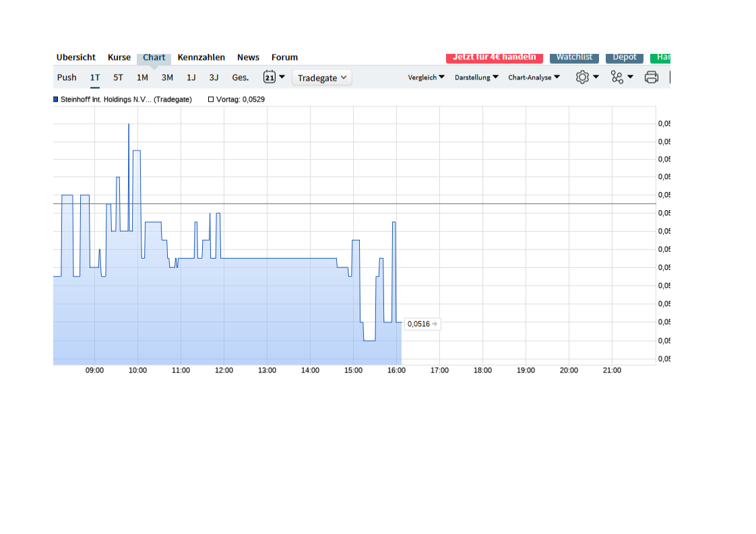This screenshot has height=534, width=756.
Task: Open the Tradegate exchange dropdown
Action: click(322, 77)
